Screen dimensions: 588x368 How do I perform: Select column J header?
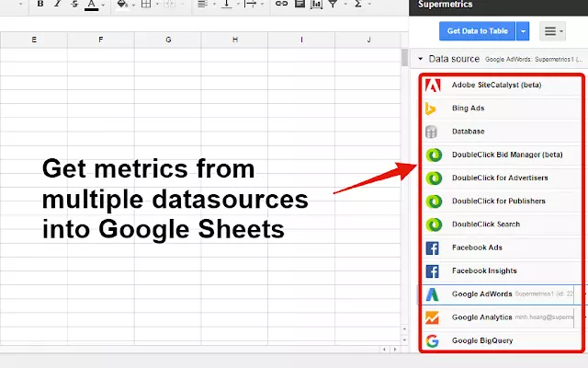(x=368, y=40)
